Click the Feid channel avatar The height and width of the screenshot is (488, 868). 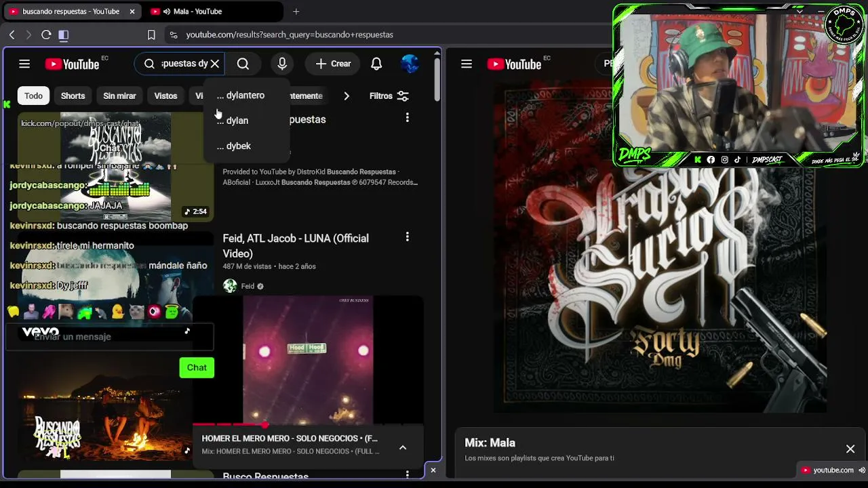coord(230,286)
